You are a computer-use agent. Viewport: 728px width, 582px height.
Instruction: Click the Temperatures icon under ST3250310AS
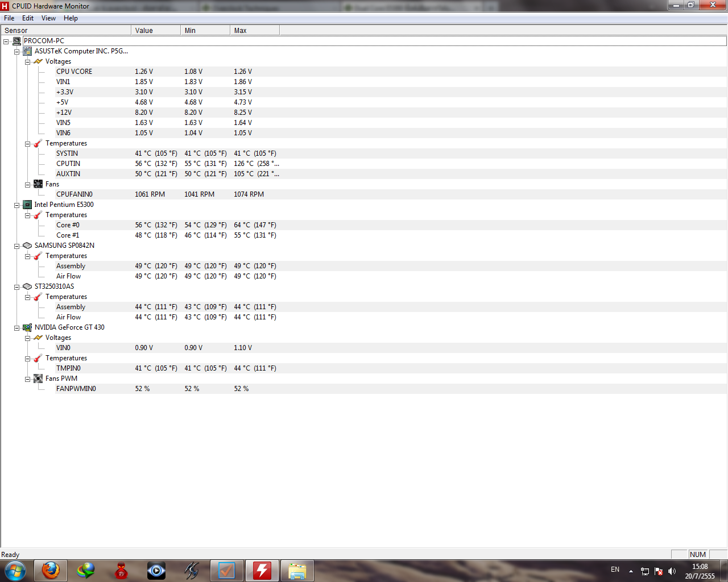(x=38, y=297)
